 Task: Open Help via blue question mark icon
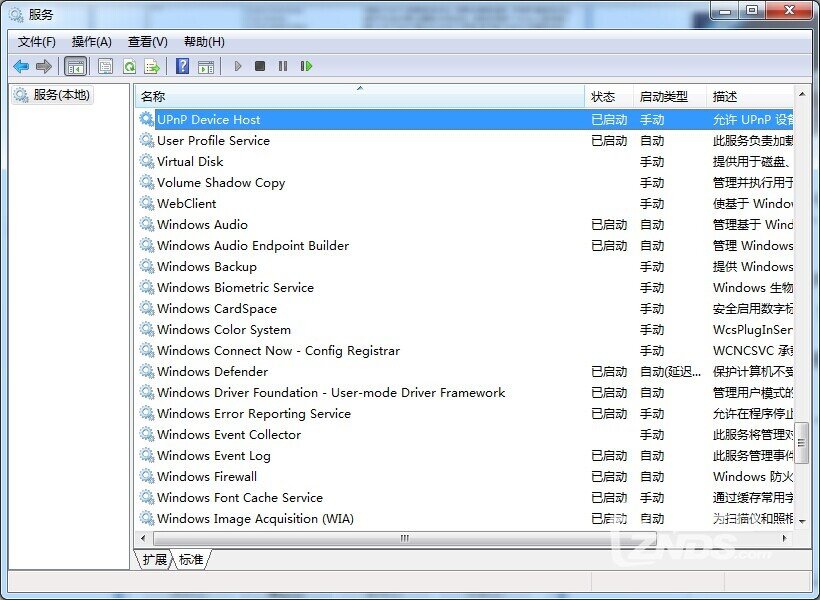pyautogui.click(x=182, y=66)
